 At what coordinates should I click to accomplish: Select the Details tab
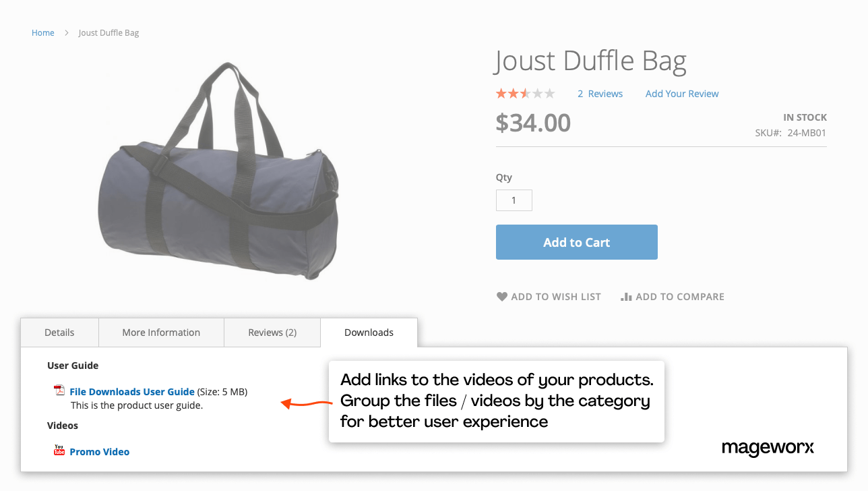click(59, 332)
